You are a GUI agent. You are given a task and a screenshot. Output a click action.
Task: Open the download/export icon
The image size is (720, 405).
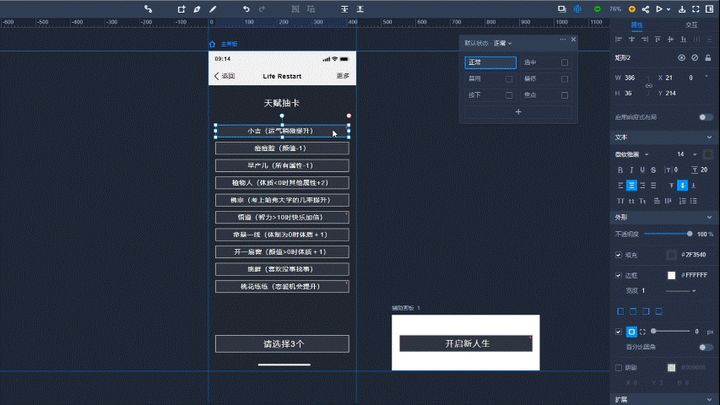click(x=682, y=9)
